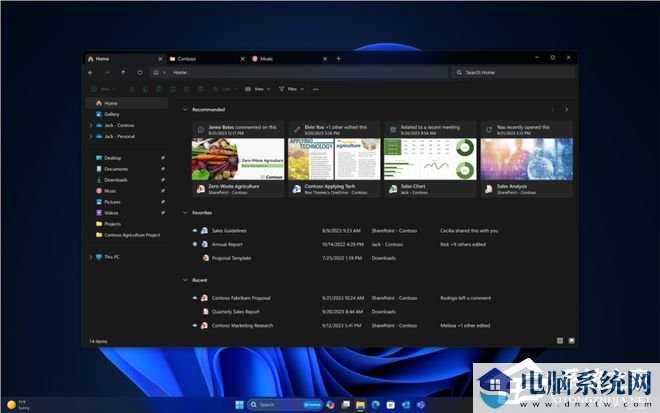Unpin Documents from Quick access
Viewport: 660px width, 413px height.
pos(163,169)
